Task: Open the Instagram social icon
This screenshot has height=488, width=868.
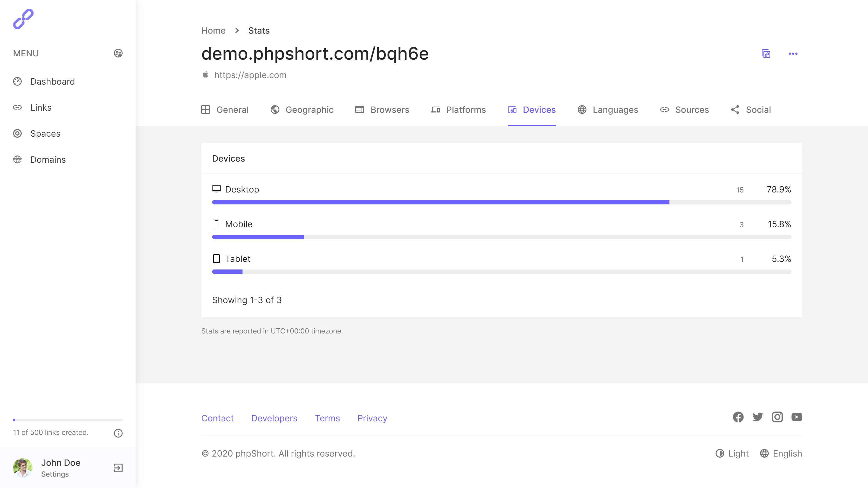Action: (777, 417)
